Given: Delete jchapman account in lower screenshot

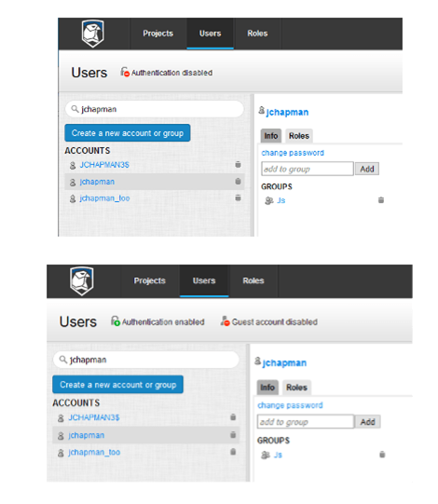Looking at the screenshot, I should point(233,434).
